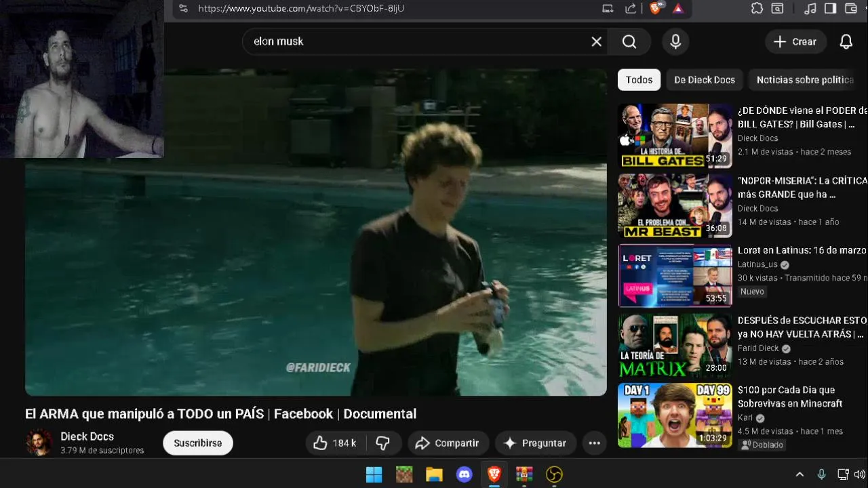This screenshot has height=488, width=868.
Task: Click the video player to pause
Action: 315,232
